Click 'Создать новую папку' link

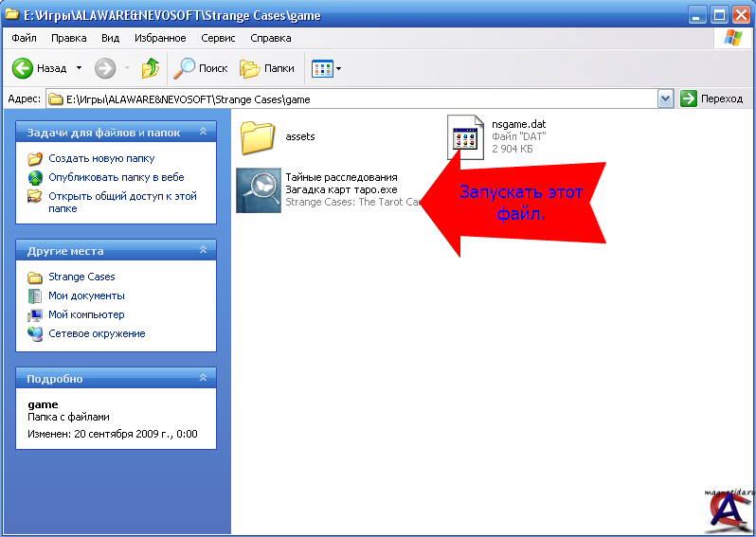pyautogui.click(x=101, y=158)
